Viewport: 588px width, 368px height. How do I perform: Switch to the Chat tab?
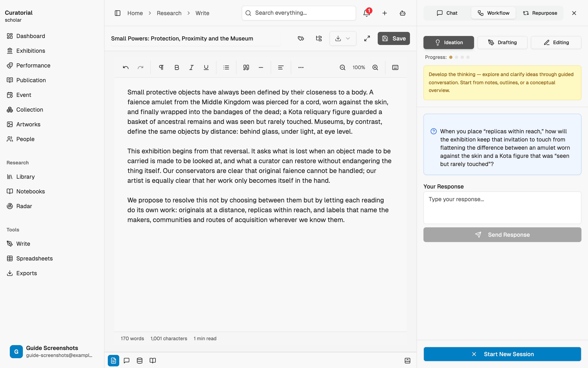point(447,13)
